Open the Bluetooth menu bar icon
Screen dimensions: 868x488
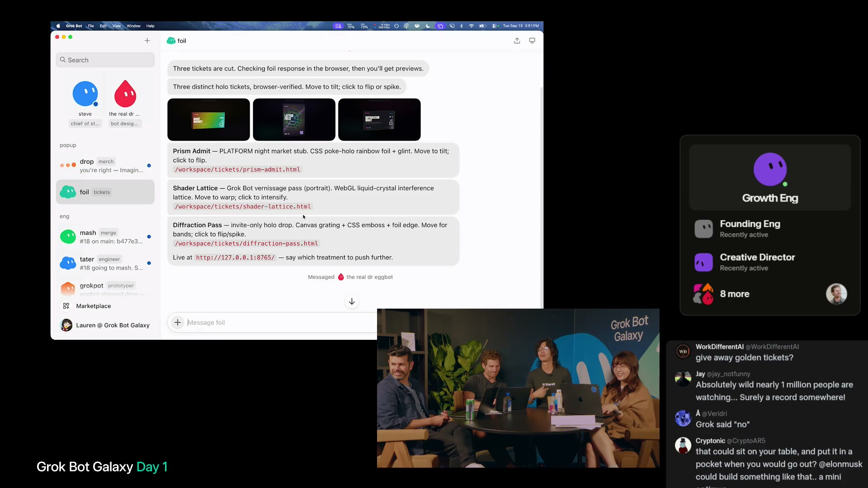point(461,26)
